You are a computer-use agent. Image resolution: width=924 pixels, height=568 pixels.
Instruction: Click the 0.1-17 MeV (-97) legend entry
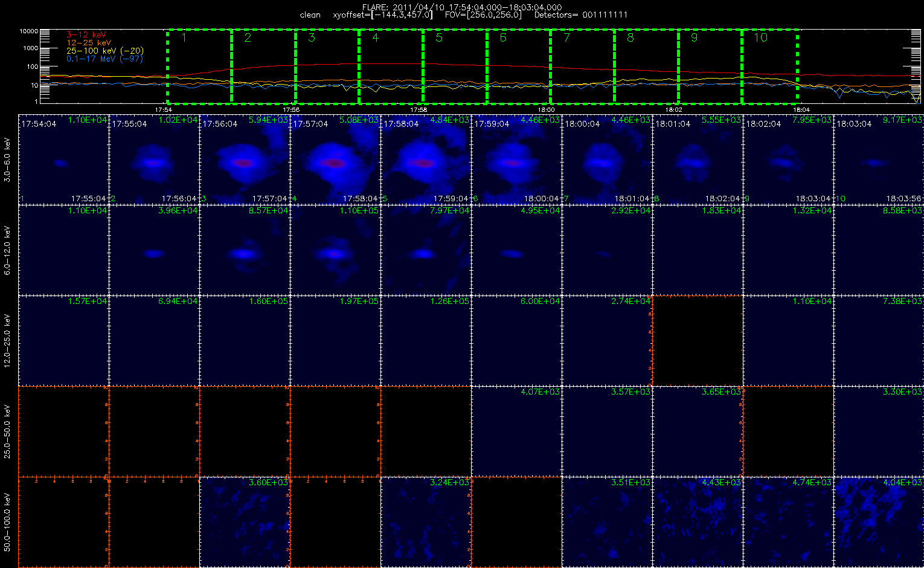coord(104,59)
